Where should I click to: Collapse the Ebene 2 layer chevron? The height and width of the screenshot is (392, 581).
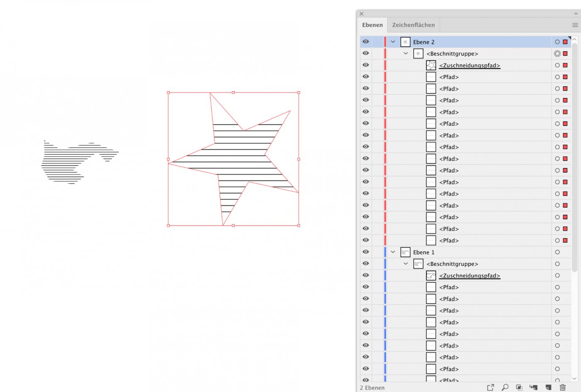[x=393, y=42]
